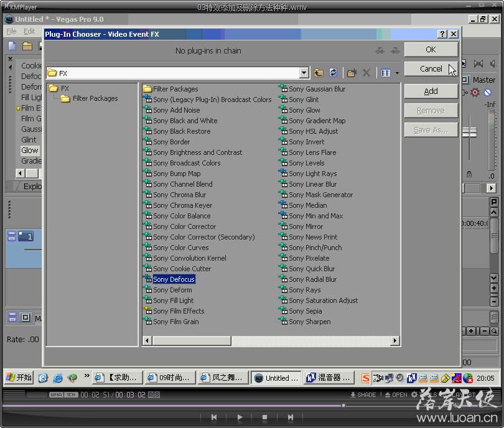The width and height of the screenshot is (504, 428).
Task: Select Glint in the Vegas effects list
Action: click(x=29, y=140)
